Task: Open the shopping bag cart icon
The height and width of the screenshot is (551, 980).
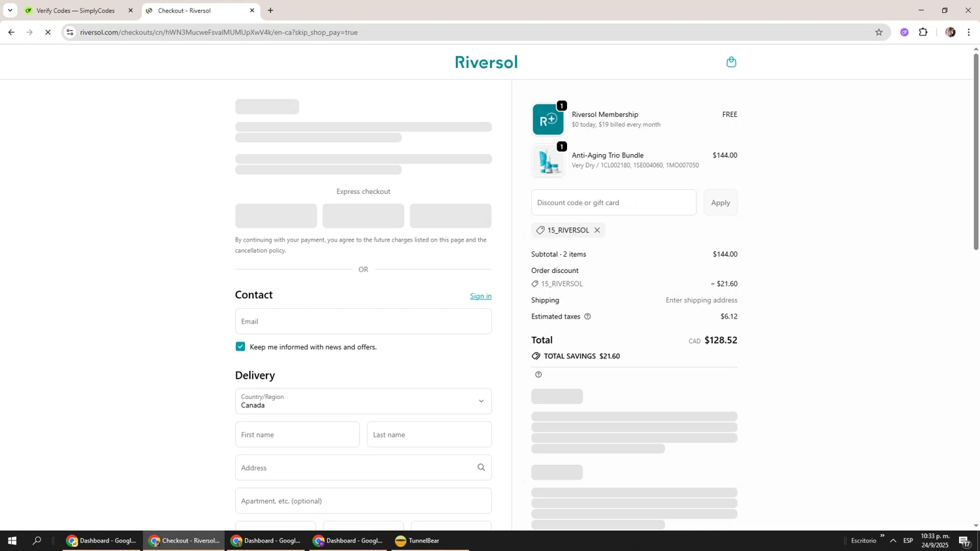Action: [x=731, y=62]
